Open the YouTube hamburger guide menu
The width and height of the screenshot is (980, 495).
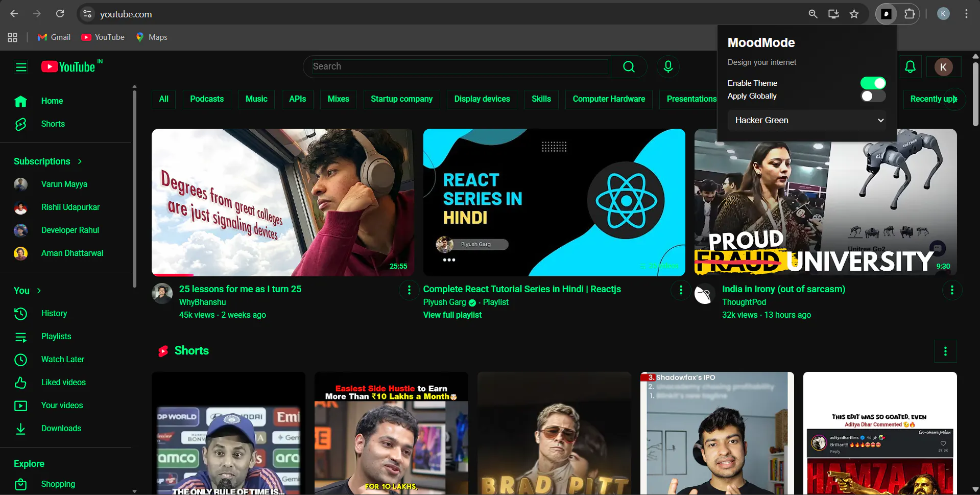(x=21, y=67)
